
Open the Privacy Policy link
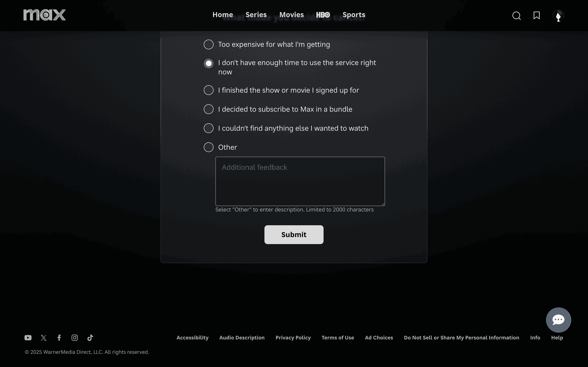tap(293, 338)
